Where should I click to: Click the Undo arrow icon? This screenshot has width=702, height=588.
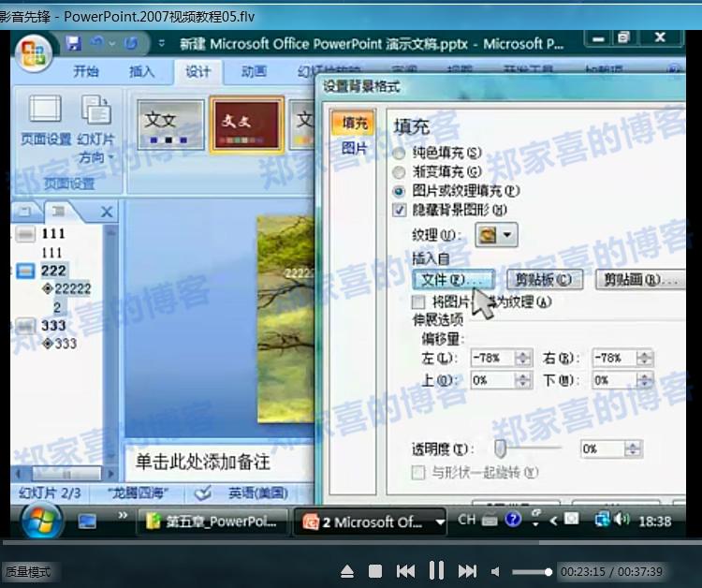click(96, 43)
